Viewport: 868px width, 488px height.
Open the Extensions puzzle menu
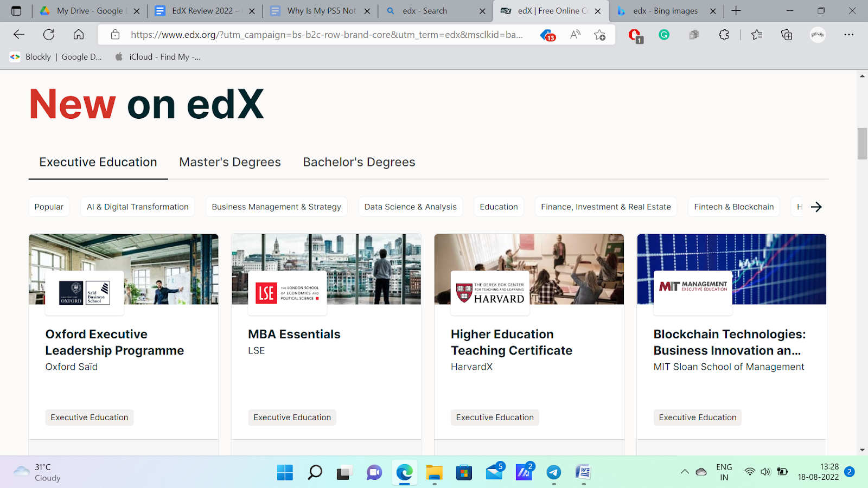point(724,35)
